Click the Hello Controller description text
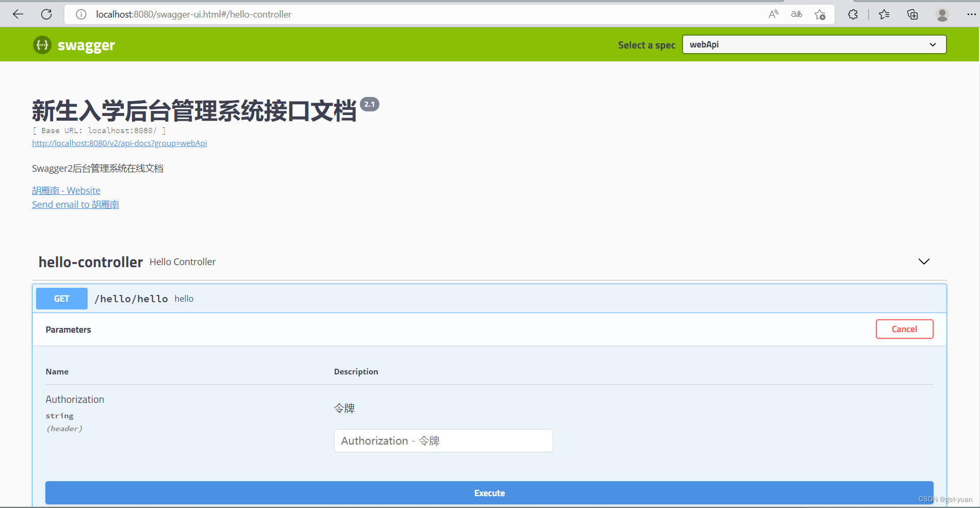 182,262
